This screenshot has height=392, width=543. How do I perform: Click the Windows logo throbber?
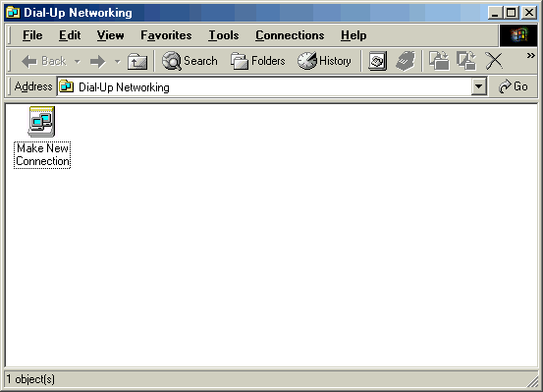coord(518,35)
